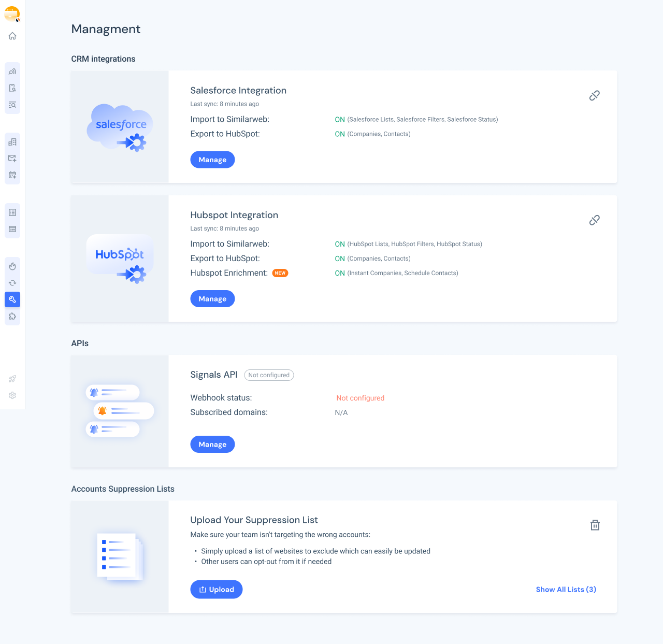Click the NEW badge beside Hubspot Enrichment

(x=280, y=273)
